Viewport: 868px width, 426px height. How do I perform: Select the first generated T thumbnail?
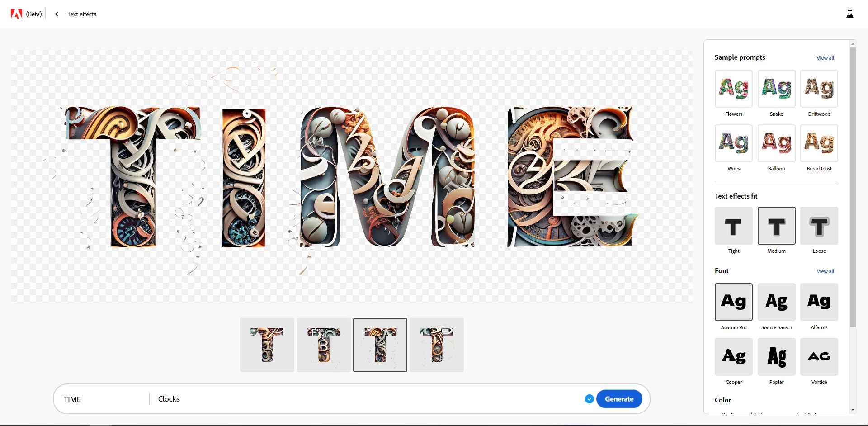click(267, 345)
